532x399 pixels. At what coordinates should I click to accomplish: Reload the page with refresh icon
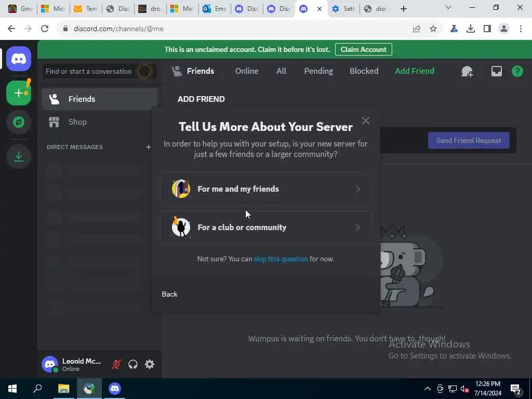tap(45, 29)
